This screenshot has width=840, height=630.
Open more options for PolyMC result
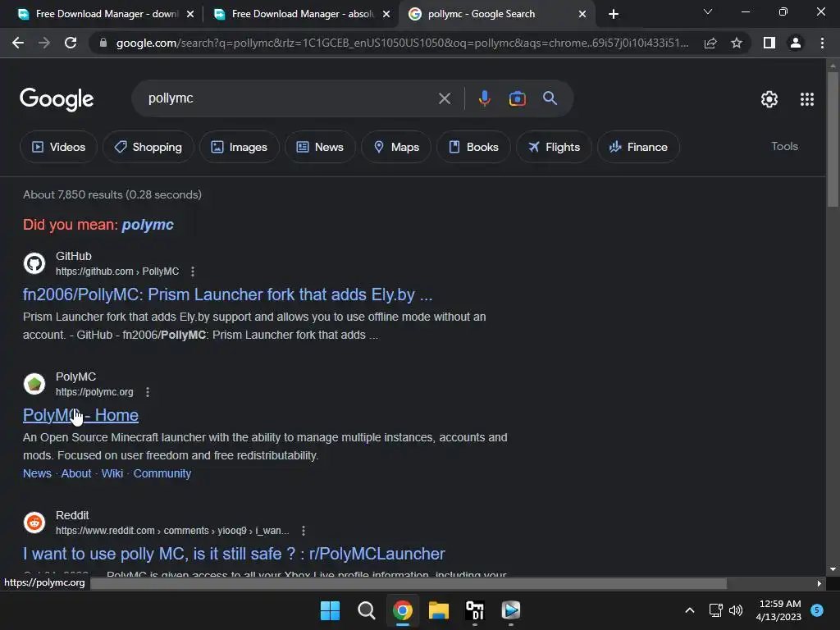tap(148, 392)
